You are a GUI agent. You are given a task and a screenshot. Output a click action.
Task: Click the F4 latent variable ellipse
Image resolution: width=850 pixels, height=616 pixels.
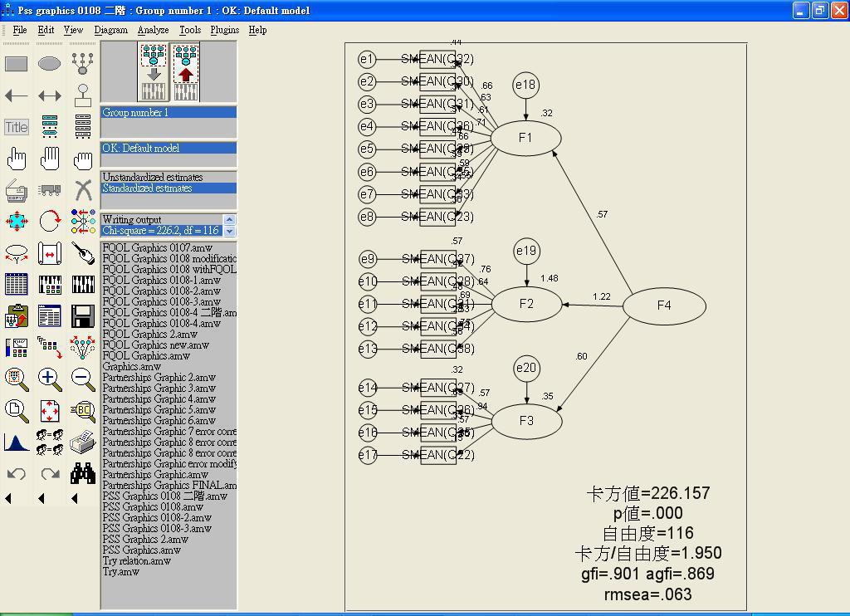[x=664, y=306]
